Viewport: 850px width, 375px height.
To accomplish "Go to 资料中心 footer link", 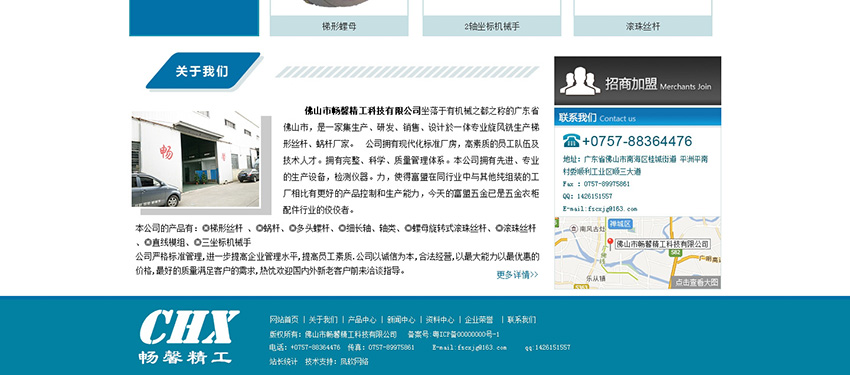I will tap(440, 320).
